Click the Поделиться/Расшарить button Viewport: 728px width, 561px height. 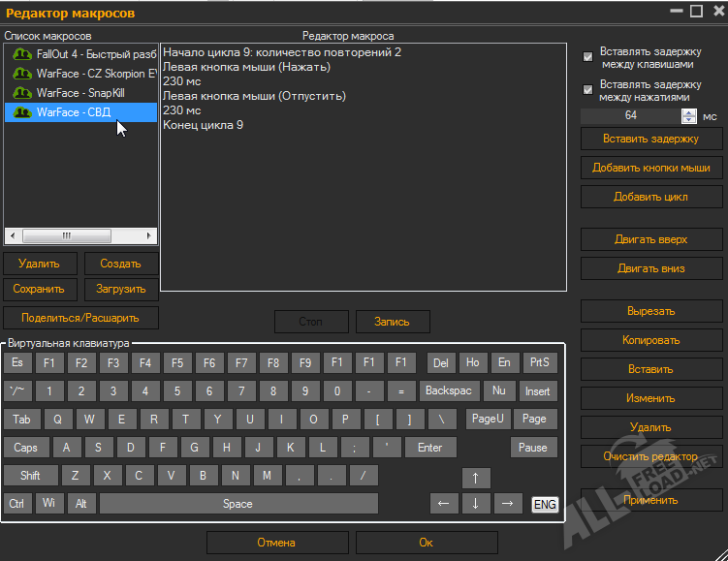click(x=80, y=318)
